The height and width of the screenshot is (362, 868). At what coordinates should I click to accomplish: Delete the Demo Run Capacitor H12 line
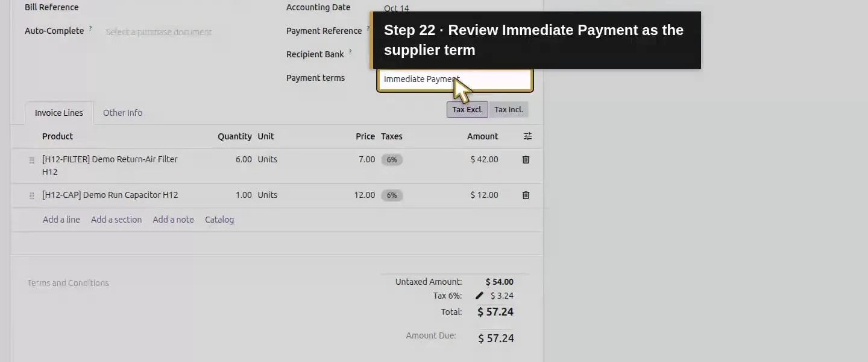coord(526,195)
